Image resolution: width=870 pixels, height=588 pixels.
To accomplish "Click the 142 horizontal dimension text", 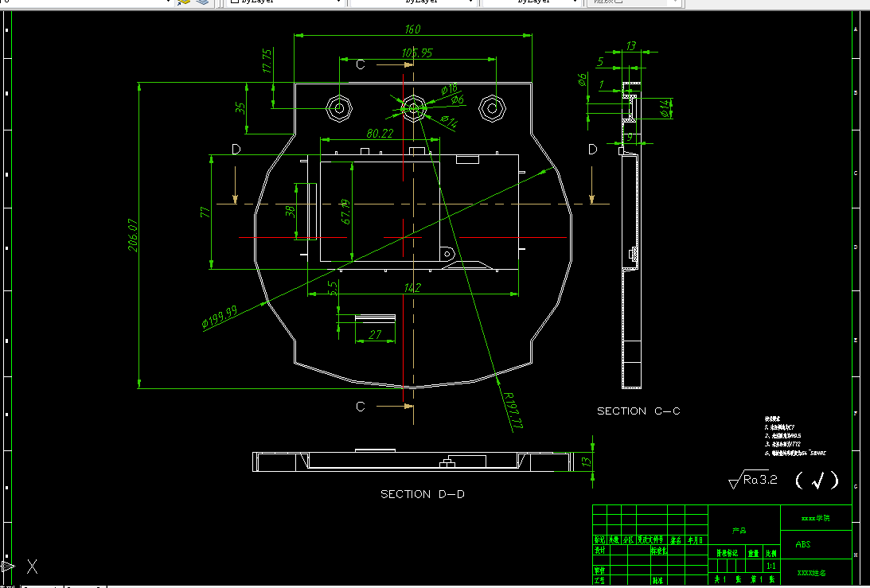I will pos(412,287).
